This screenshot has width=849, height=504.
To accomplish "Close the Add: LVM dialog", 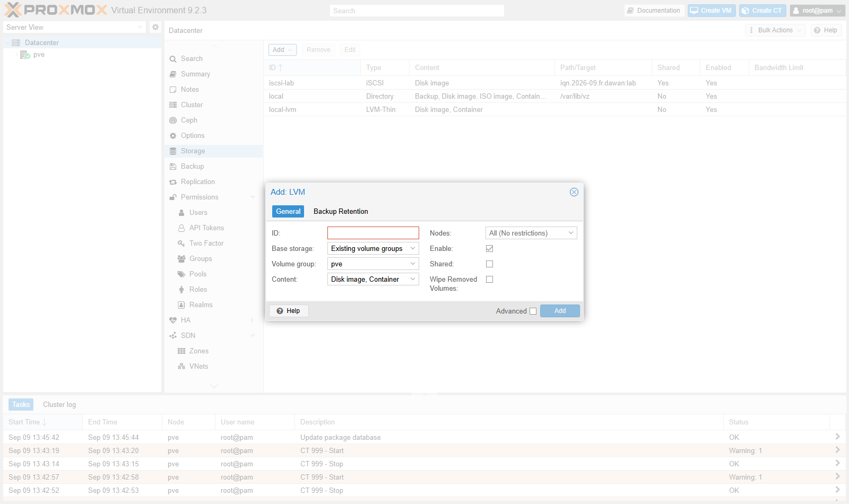I will (574, 192).
